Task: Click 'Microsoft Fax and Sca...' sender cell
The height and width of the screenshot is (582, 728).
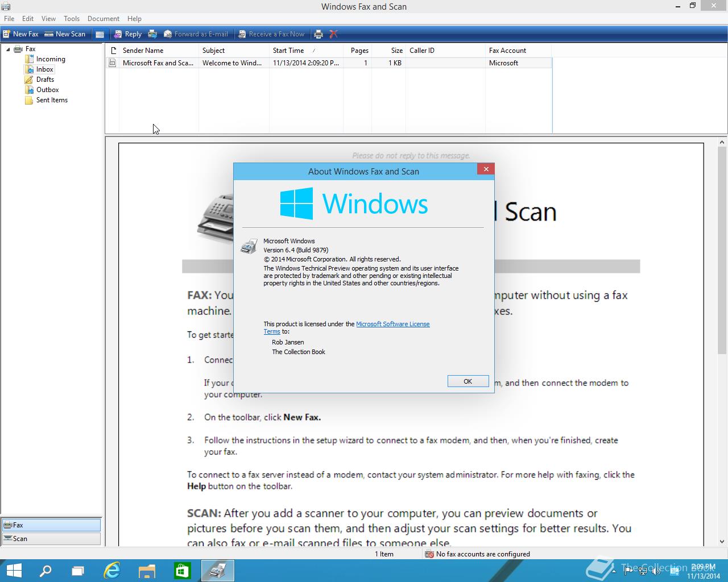Action: (x=158, y=63)
